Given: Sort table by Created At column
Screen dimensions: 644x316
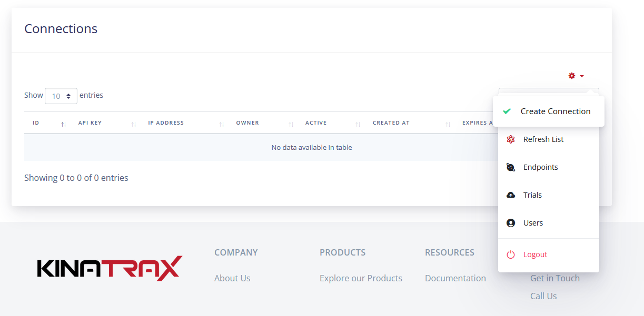Looking at the screenshot, I should click(x=391, y=123).
